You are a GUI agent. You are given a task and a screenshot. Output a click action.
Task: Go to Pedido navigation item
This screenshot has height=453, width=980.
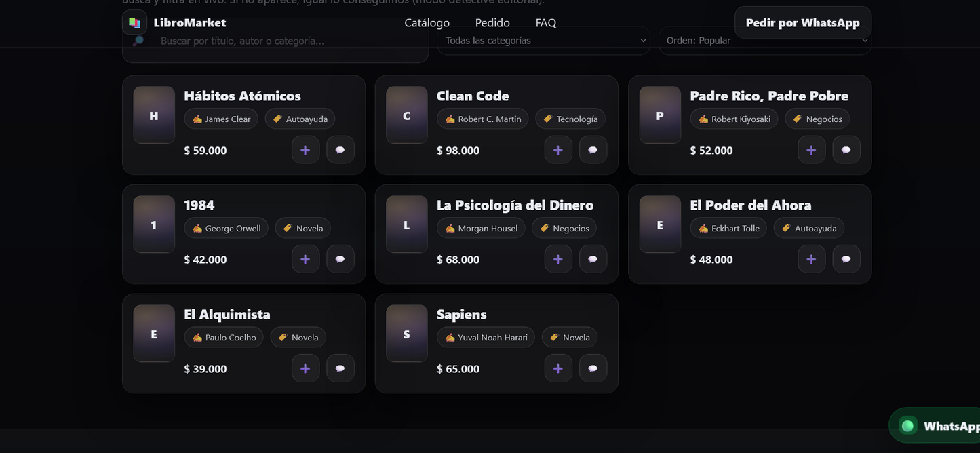click(492, 23)
